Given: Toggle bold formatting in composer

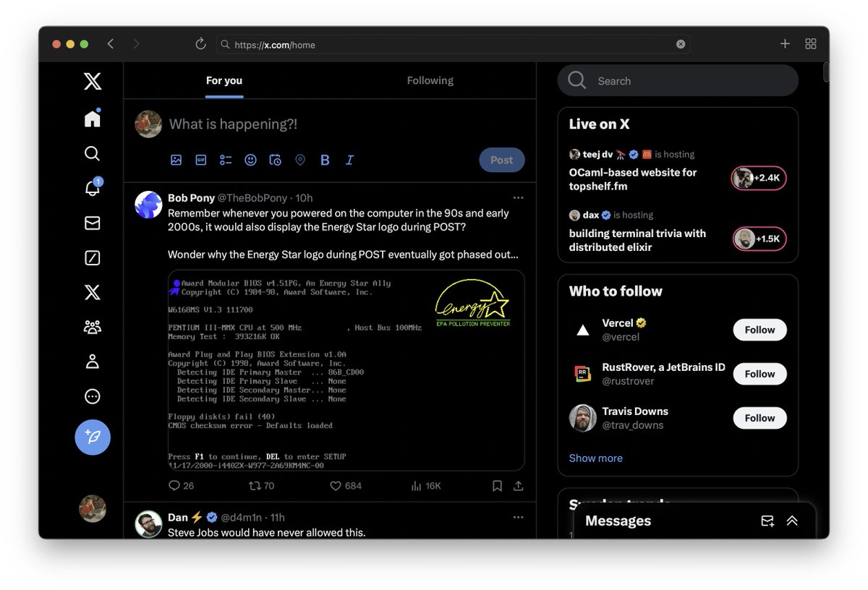Looking at the screenshot, I should pyautogui.click(x=325, y=160).
